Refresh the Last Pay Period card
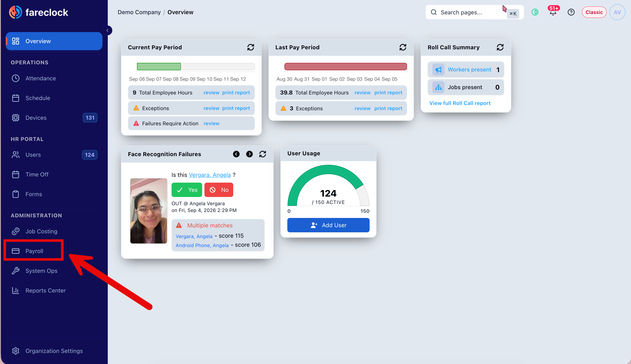 (403, 47)
